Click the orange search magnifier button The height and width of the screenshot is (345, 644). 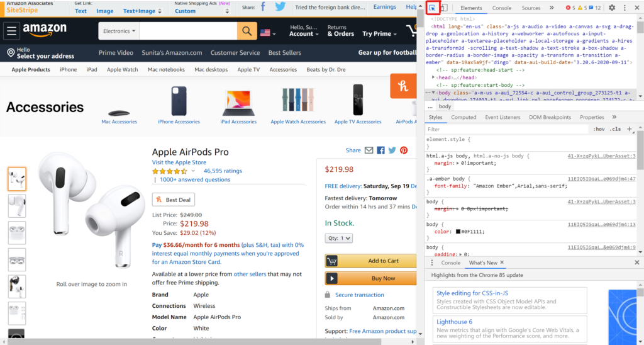pos(247,31)
